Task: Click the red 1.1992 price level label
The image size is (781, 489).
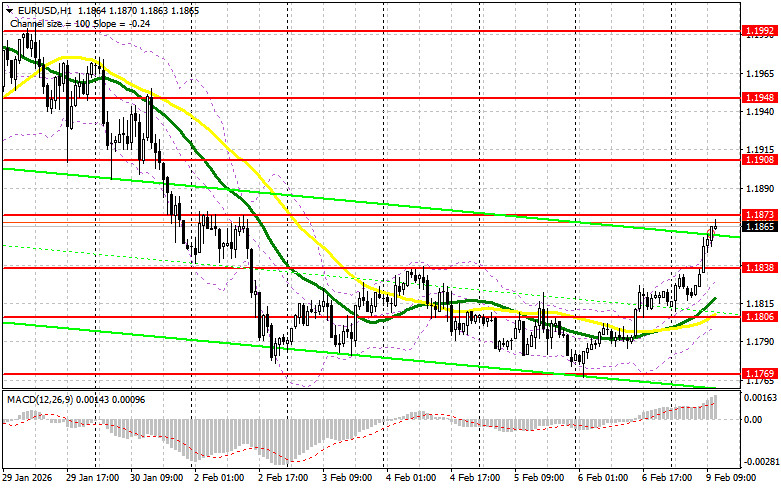Action: coord(760,31)
